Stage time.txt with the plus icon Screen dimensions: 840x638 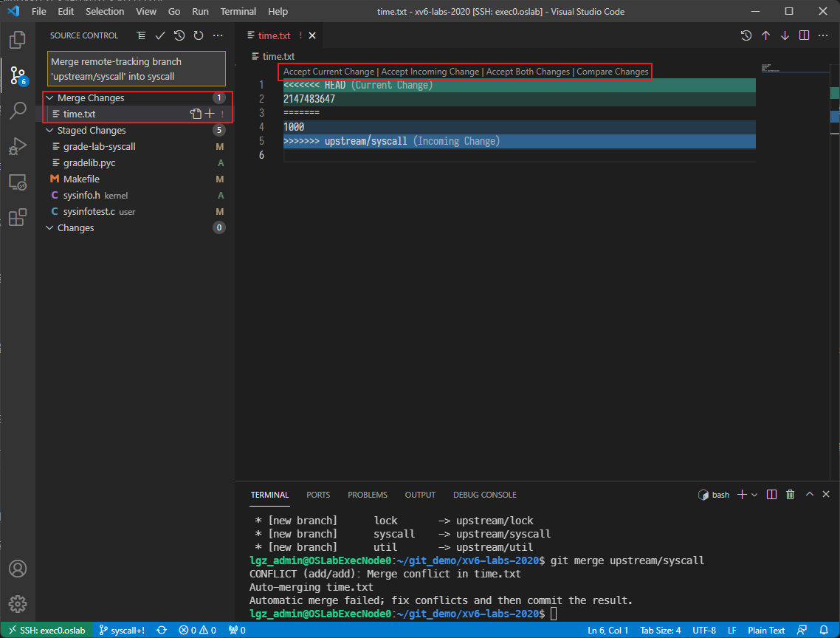(210, 114)
